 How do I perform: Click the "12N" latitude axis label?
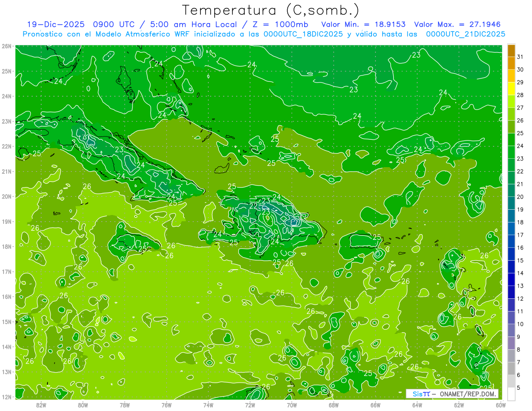[x=7, y=397]
